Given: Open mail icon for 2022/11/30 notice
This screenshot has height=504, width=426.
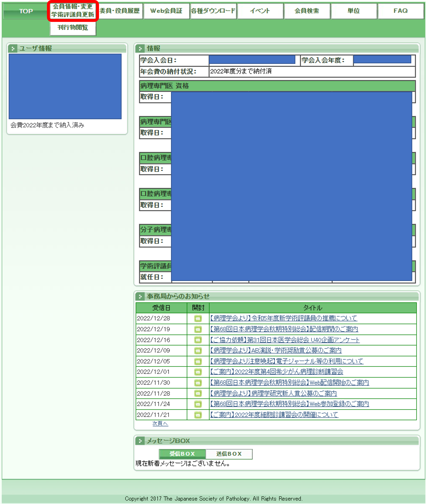Looking at the screenshot, I should coord(198,383).
